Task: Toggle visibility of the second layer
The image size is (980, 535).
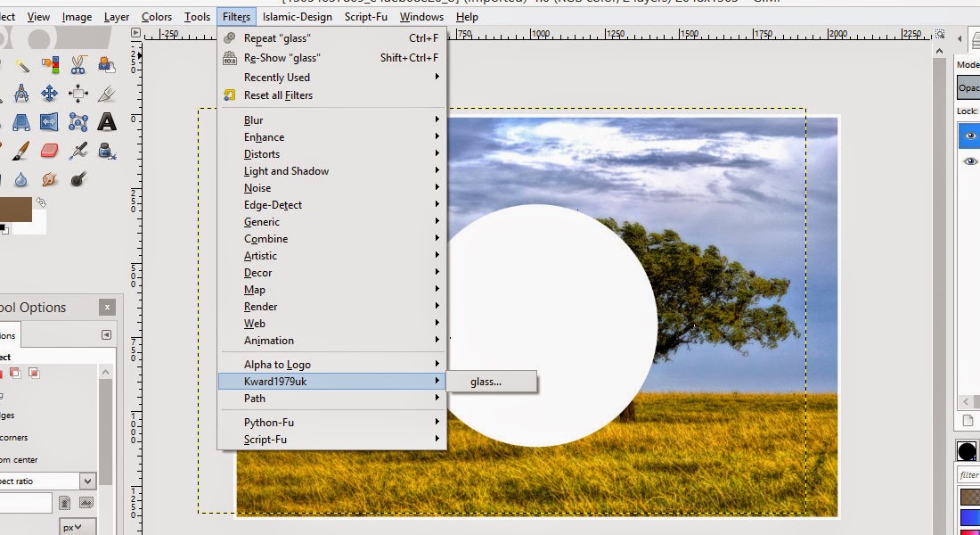Action: point(970,161)
